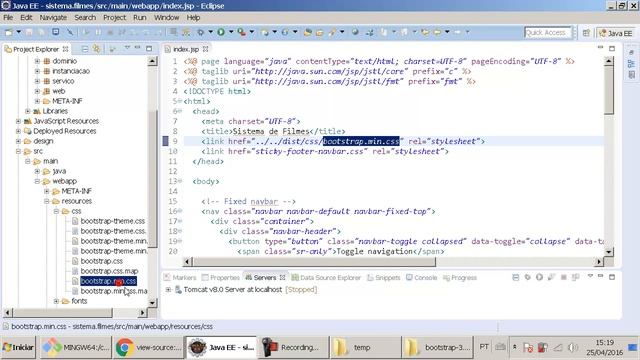640x360 pixels.
Task: Open the MINGW64 taskbar button
Action: click(x=76, y=347)
